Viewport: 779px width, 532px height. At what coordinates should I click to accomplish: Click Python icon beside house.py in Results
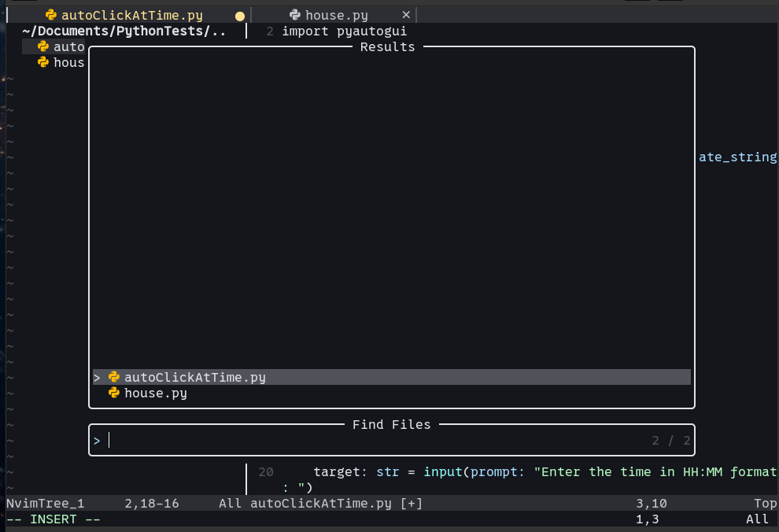(114, 393)
